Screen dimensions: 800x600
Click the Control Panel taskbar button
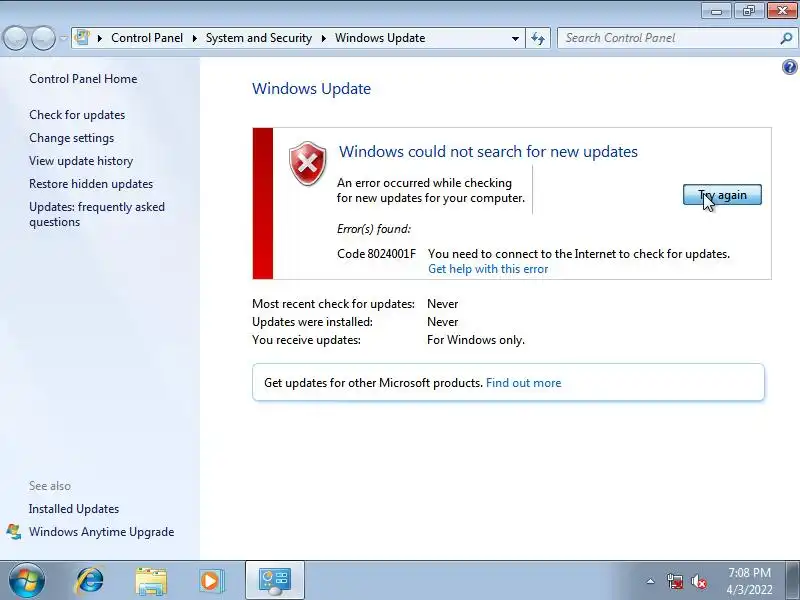click(x=275, y=581)
